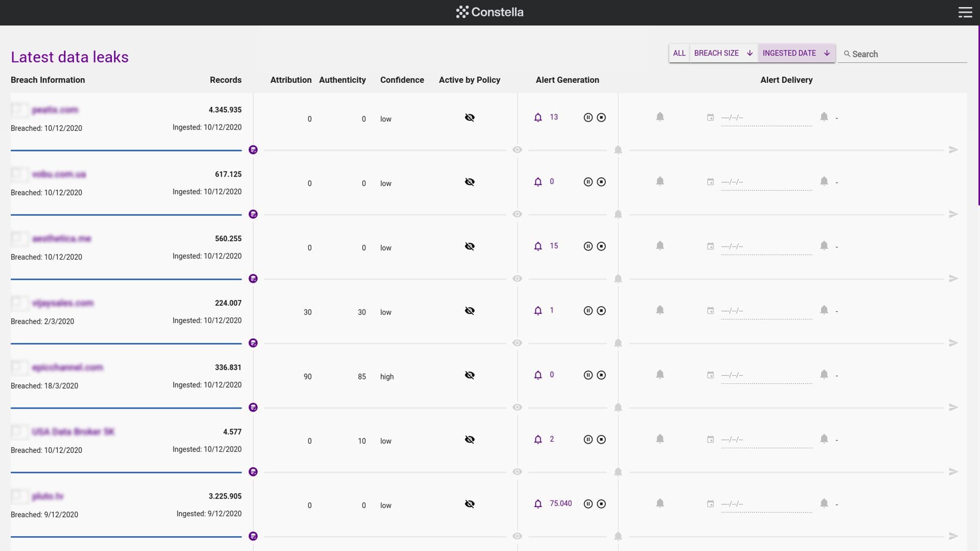Image resolution: width=980 pixels, height=551 pixels.
Task: Click alert bell showing 15 alerts
Action: pyautogui.click(x=538, y=246)
